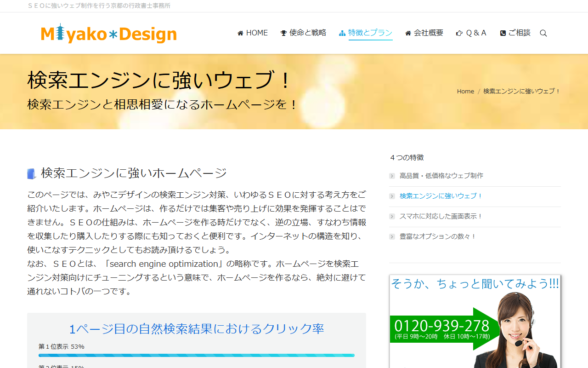Screen dimensions: 588x368
Task: Expand the arrow beside 高品質・低価格なウェブ制作
Action: pyautogui.click(x=391, y=176)
